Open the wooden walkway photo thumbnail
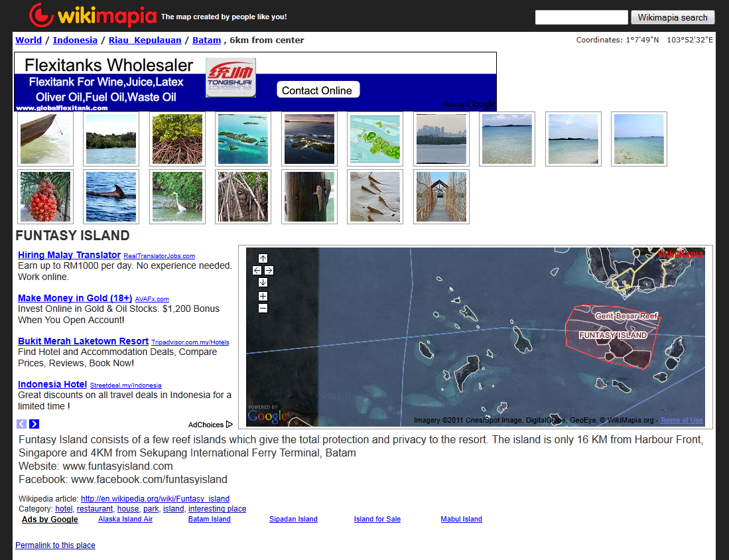The height and width of the screenshot is (560, 729). coord(441,196)
